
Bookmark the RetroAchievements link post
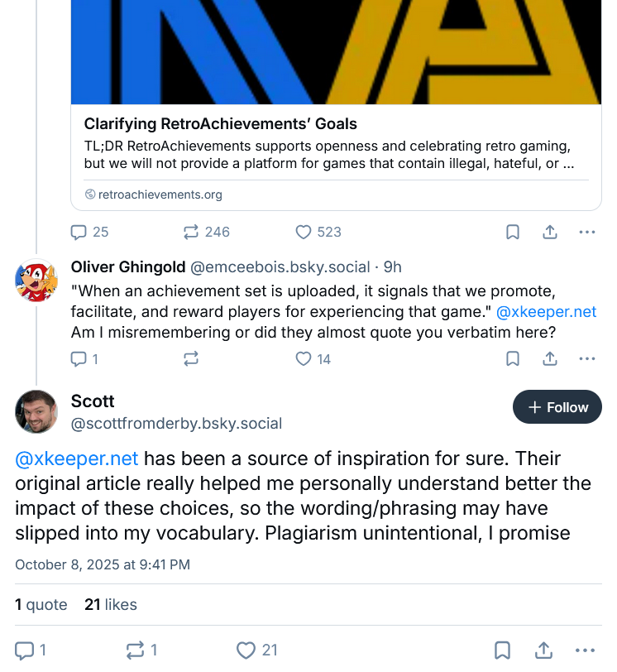(513, 232)
